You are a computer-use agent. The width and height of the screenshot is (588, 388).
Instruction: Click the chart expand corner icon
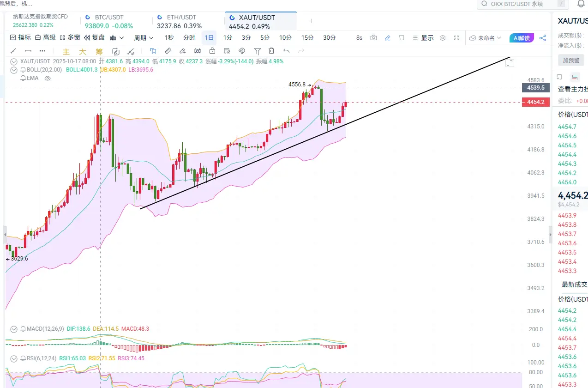(x=510, y=63)
